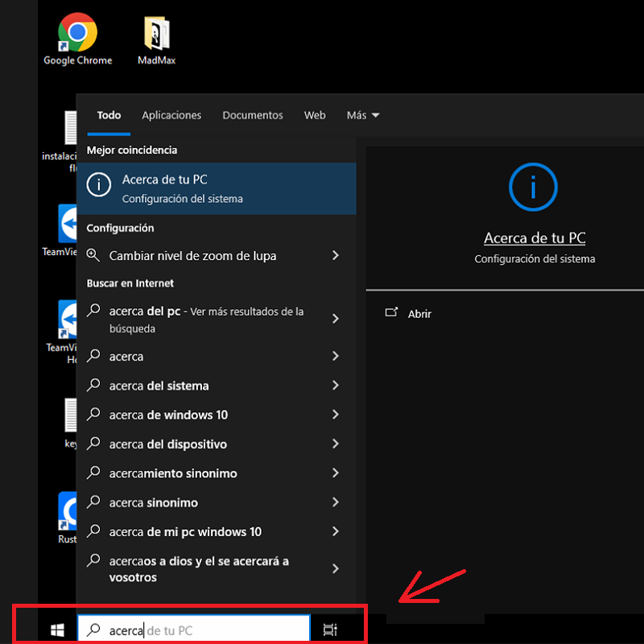Click search icon beside 'acercamiento sinonimo'
This screenshot has height=644, width=644.
93,473
